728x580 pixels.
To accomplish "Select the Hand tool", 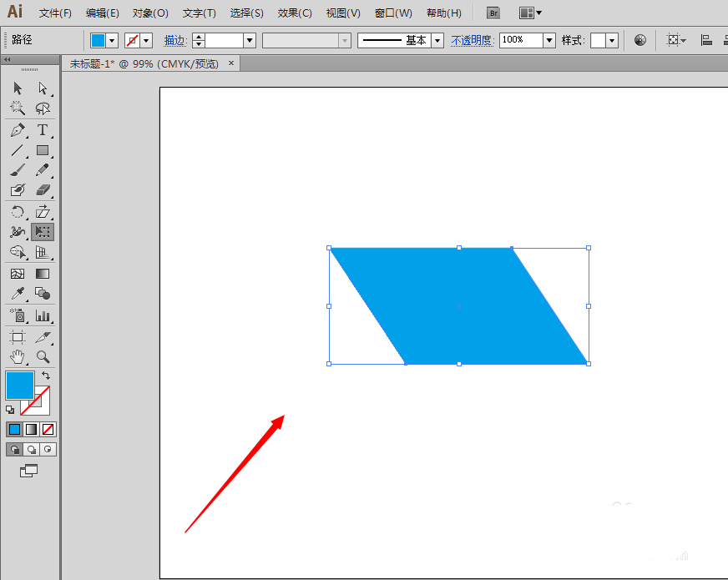I will point(18,356).
